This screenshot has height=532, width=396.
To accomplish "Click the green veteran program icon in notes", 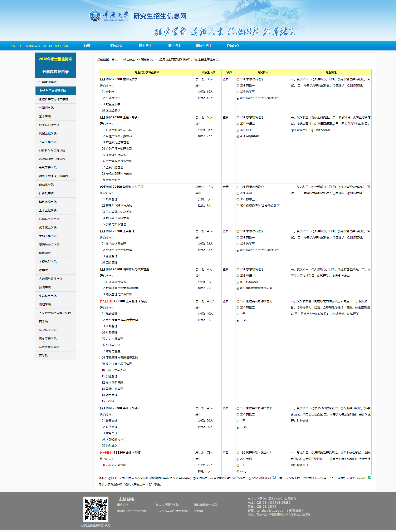I will (x=370, y=477).
